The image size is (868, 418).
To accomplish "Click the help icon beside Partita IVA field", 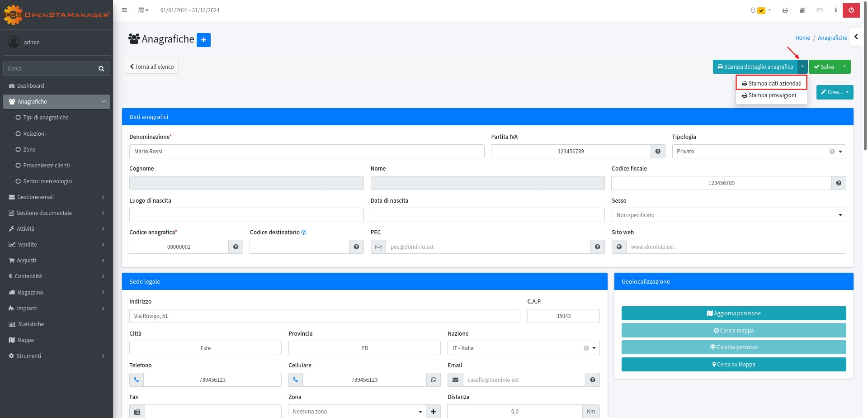I will click(658, 152).
